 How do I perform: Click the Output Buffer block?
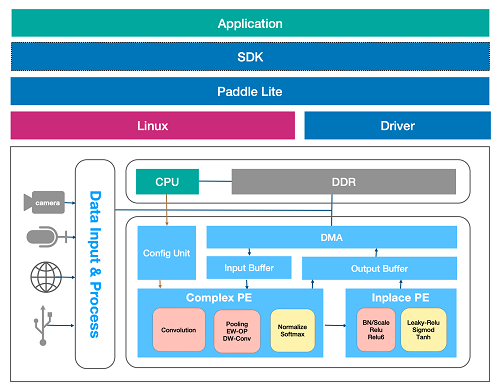click(379, 268)
